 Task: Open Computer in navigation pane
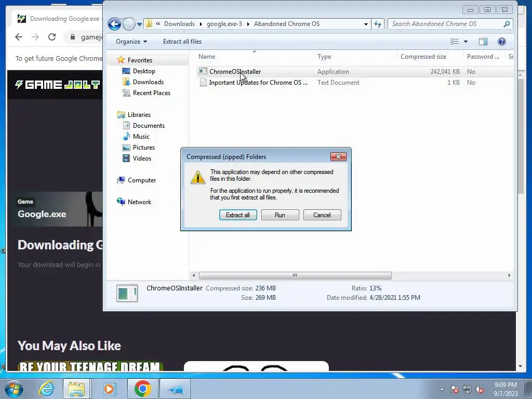click(141, 180)
